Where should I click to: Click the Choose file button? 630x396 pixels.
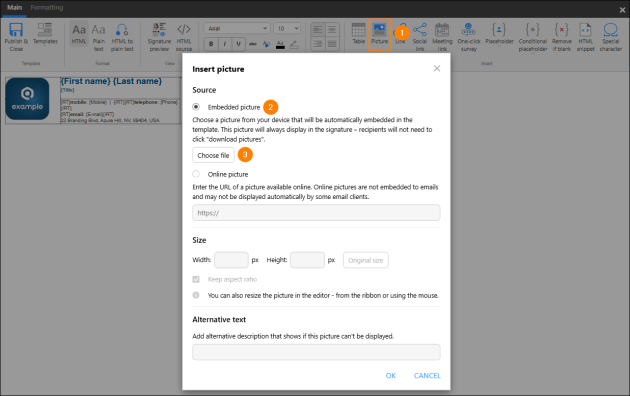point(213,155)
